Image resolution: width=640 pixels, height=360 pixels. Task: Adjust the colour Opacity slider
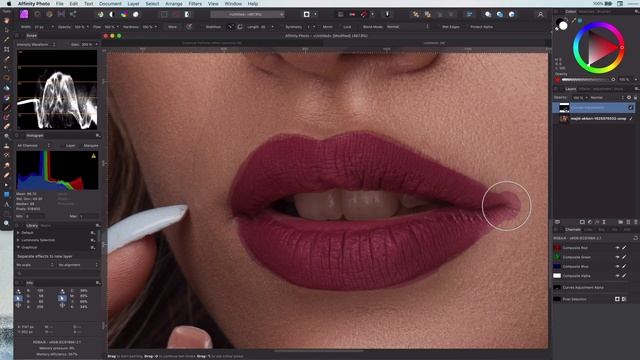[587, 80]
